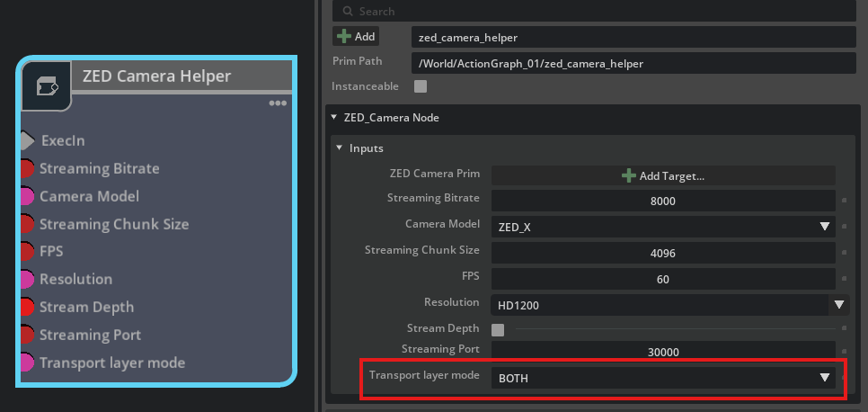Collapse the ZED_Camera Node section

click(333, 118)
